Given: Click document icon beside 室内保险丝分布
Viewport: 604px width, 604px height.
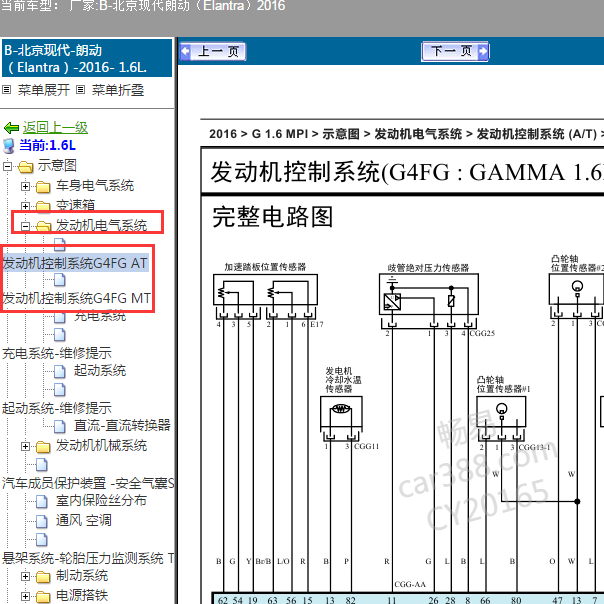Looking at the screenshot, I should coord(42,501).
